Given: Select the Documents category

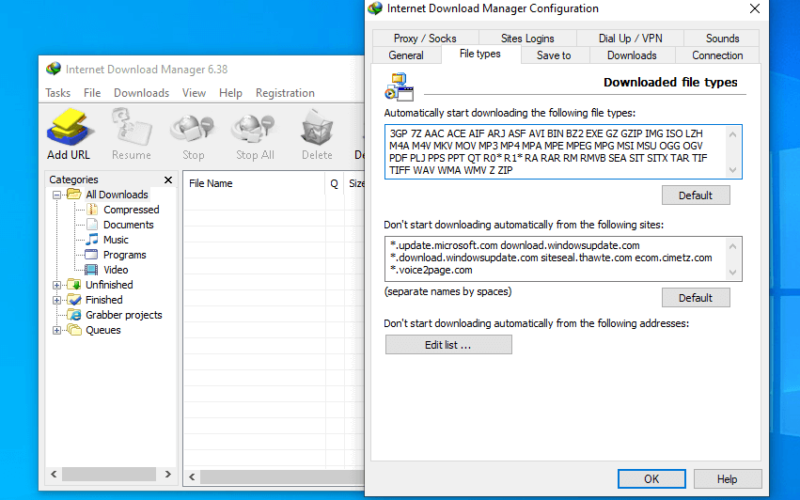Looking at the screenshot, I should pyautogui.click(x=128, y=224).
